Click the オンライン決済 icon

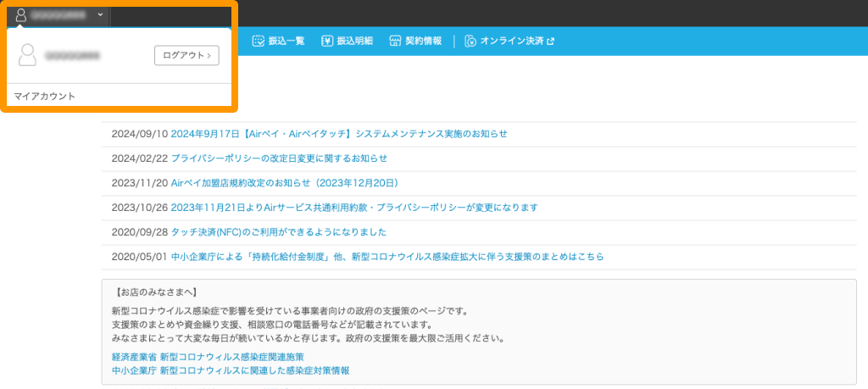click(470, 41)
